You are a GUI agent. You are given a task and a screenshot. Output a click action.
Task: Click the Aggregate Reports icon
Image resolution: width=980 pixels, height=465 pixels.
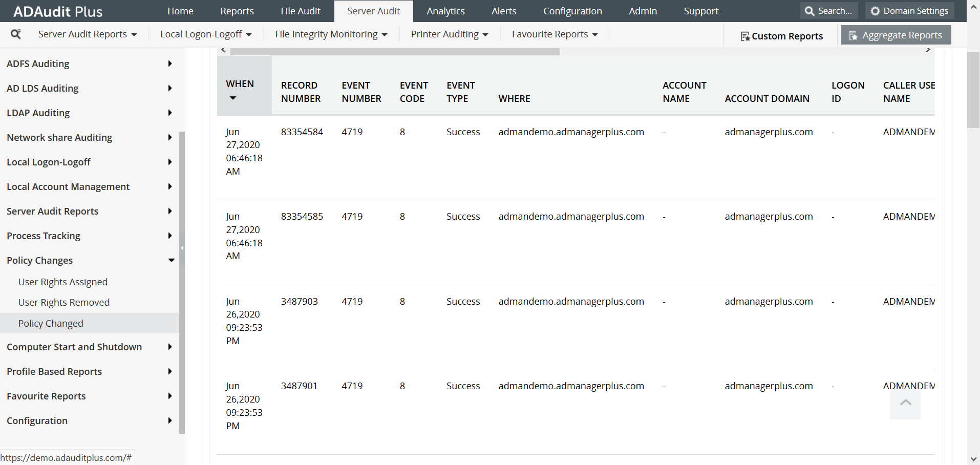[x=854, y=35]
